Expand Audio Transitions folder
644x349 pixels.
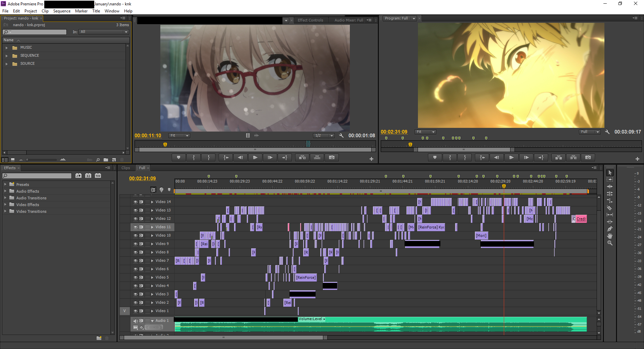tap(5, 198)
